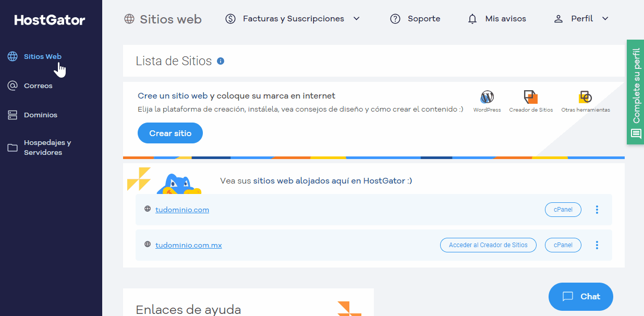The width and height of the screenshot is (644, 316).
Task: Expand the Facturas y Suscripciones dropdown
Action: click(x=357, y=18)
